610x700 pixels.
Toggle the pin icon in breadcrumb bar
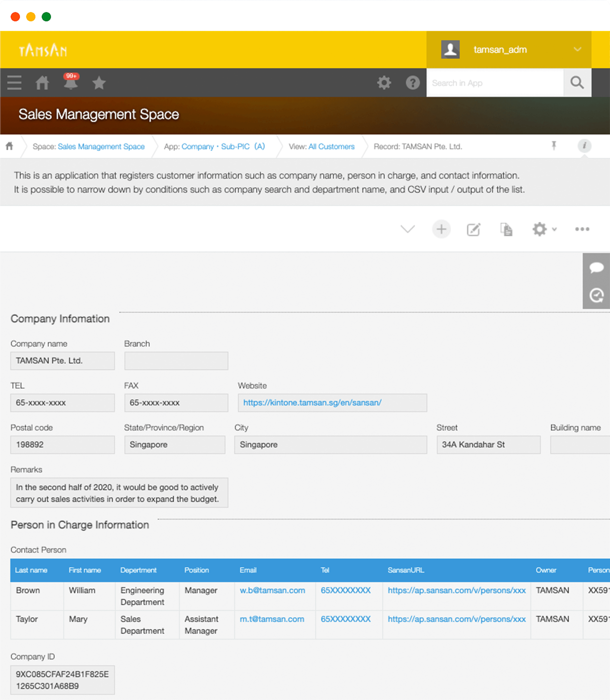pos(554,146)
